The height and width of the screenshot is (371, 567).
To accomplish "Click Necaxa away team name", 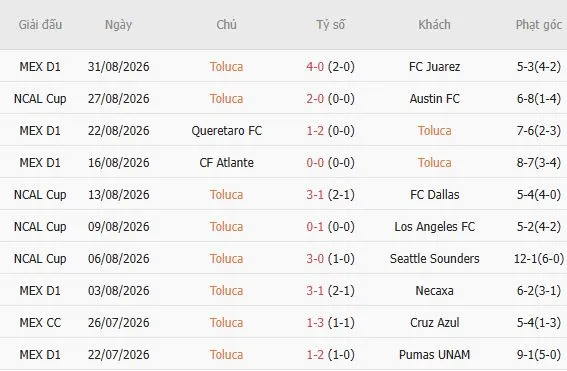I will tap(434, 290).
